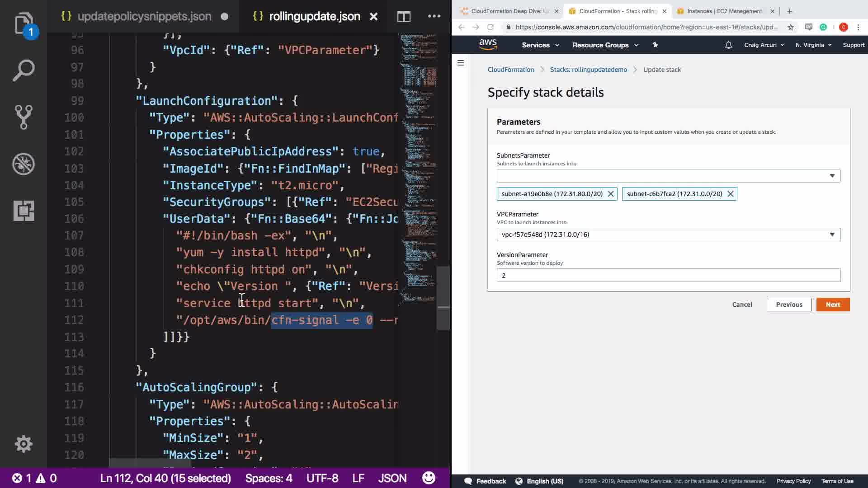Open the Debug panel icon
This screenshot has width=868, height=488.
24,164
